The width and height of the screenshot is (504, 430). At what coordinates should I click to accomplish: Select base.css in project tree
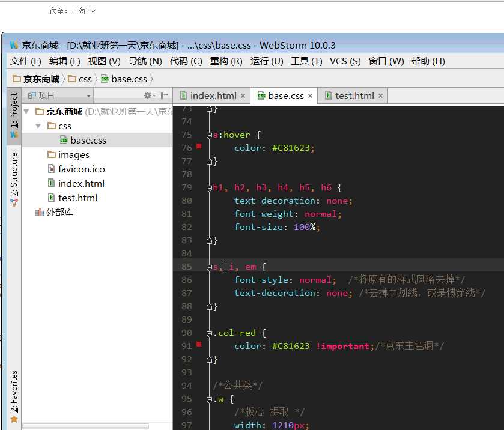[x=97, y=140]
